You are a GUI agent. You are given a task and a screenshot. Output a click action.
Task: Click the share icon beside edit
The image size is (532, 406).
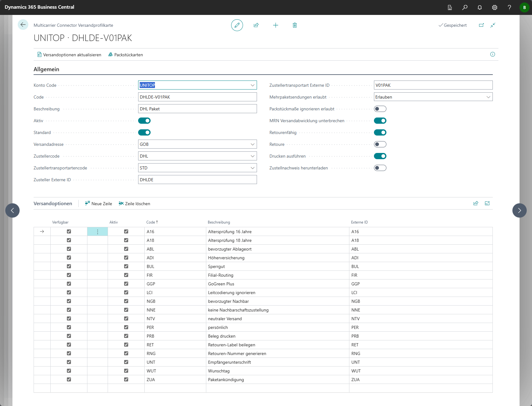click(x=256, y=25)
